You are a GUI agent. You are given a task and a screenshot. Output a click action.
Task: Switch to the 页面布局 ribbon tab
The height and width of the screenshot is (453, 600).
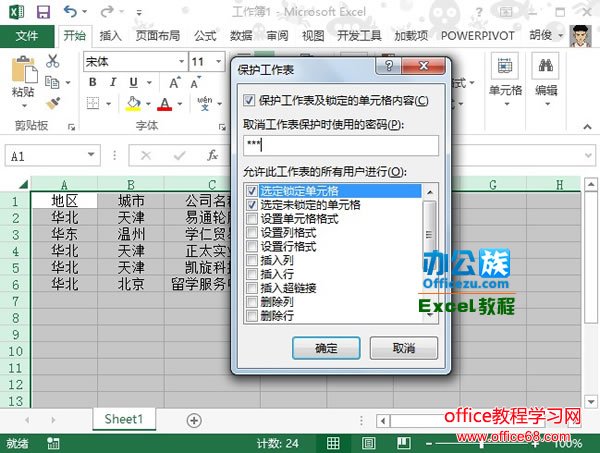coord(158,36)
